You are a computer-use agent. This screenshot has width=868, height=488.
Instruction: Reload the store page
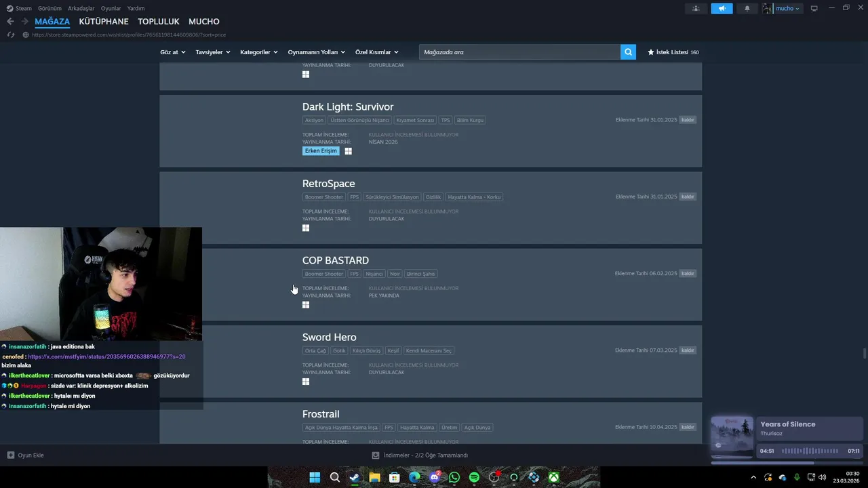[x=10, y=35]
